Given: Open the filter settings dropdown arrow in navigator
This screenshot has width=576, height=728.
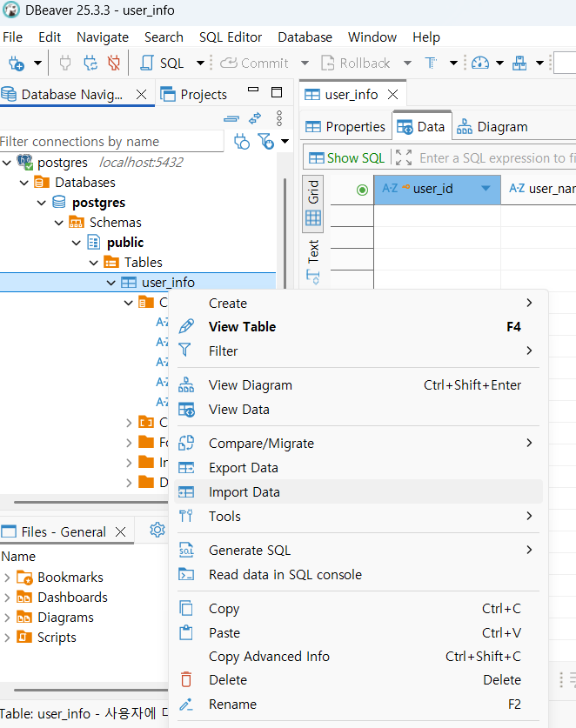Looking at the screenshot, I should [285, 141].
